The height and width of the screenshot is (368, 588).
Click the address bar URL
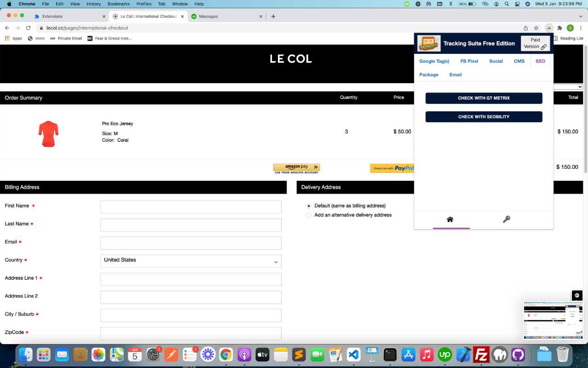(87, 28)
